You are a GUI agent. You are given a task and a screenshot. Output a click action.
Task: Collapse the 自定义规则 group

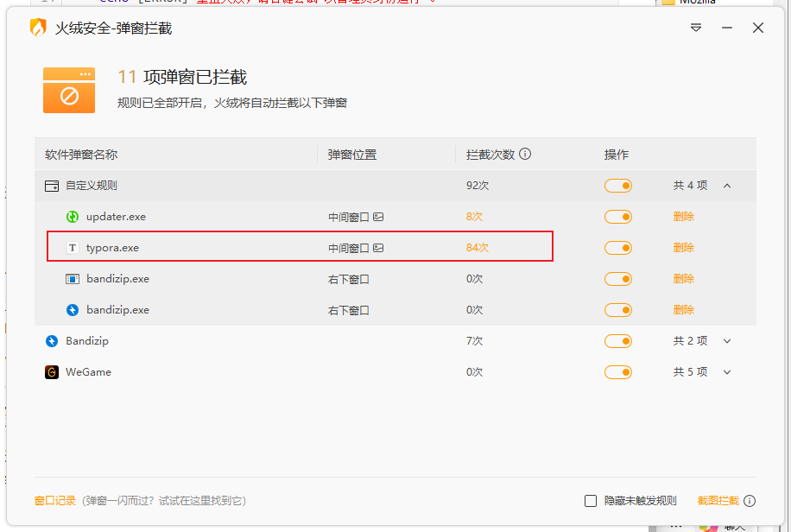[x=727, y=186]
